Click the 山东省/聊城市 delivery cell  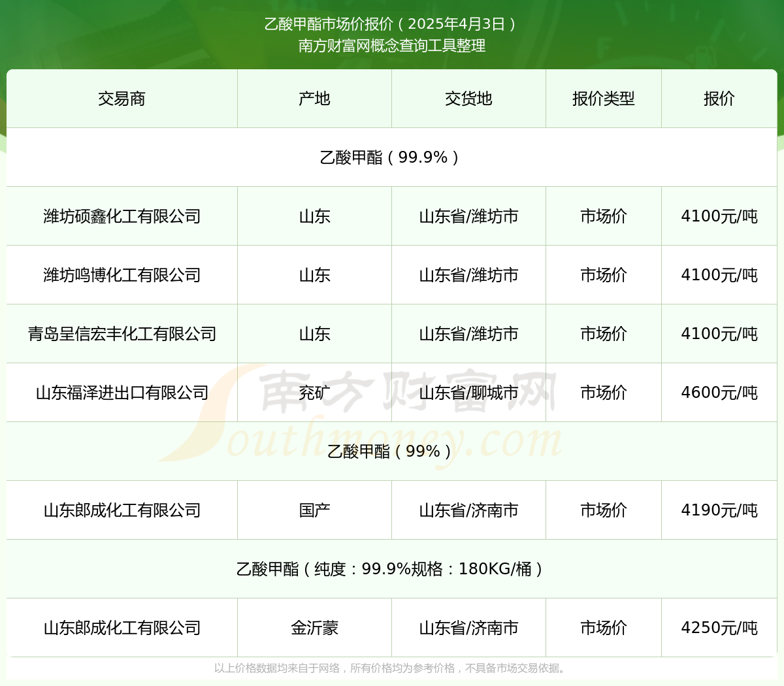[468, 393]
